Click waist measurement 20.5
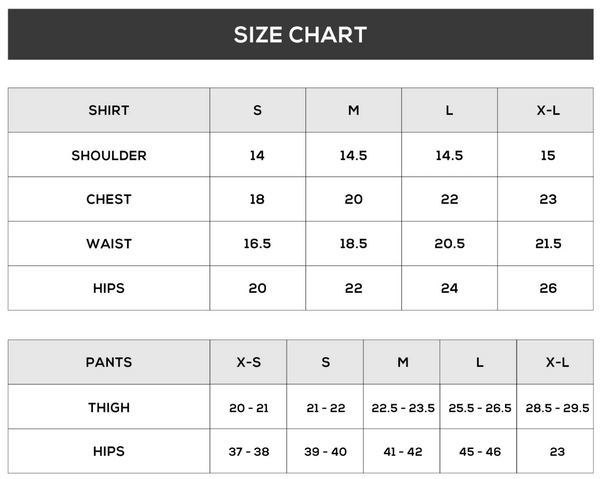This screenshot has width=600, height=479. click(449, 243)
